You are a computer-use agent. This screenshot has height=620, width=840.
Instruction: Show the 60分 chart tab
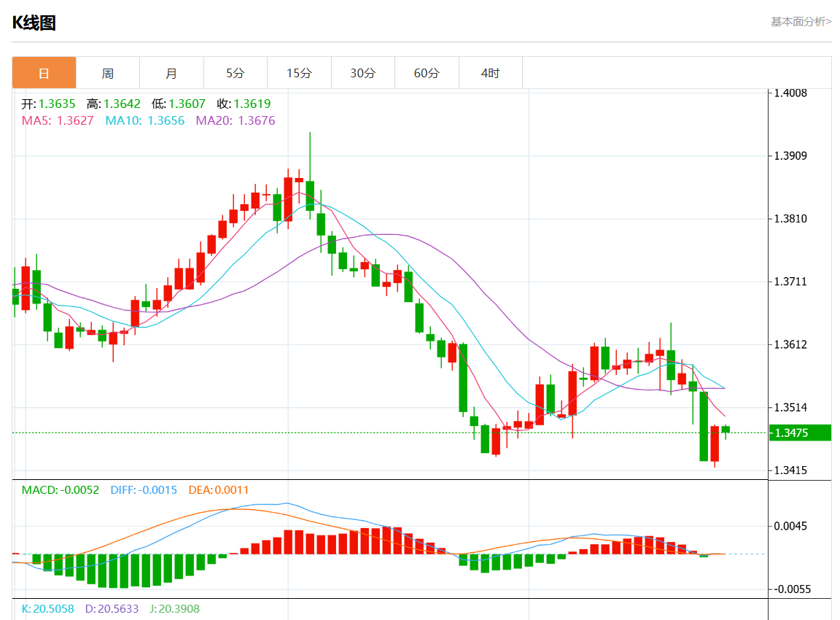click(427, 73)
